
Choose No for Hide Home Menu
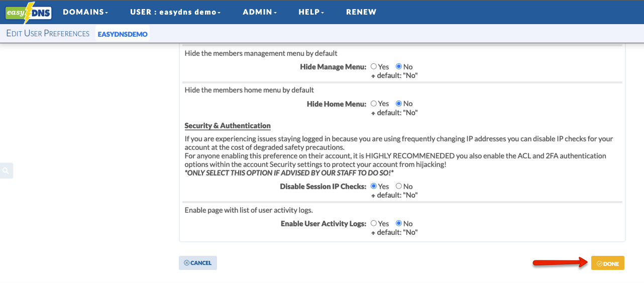click(399, 104)
